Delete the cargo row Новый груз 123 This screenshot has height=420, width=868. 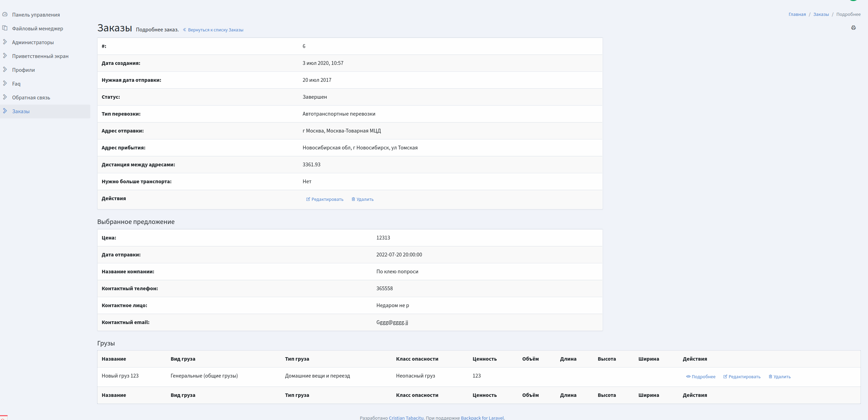pyautogui.click(x=780, y=377)
